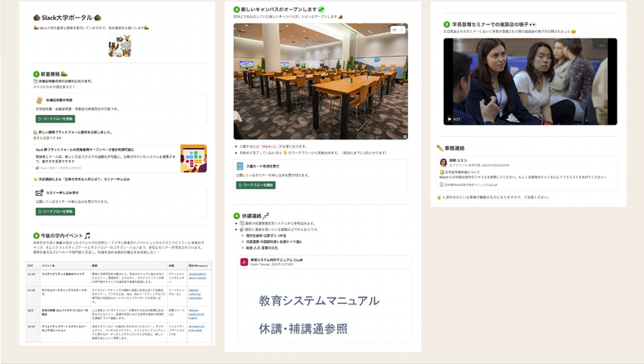The image size is (644, 364).
Task: Open 西野エミリ's profile avatar
Action: pos(444,163)
